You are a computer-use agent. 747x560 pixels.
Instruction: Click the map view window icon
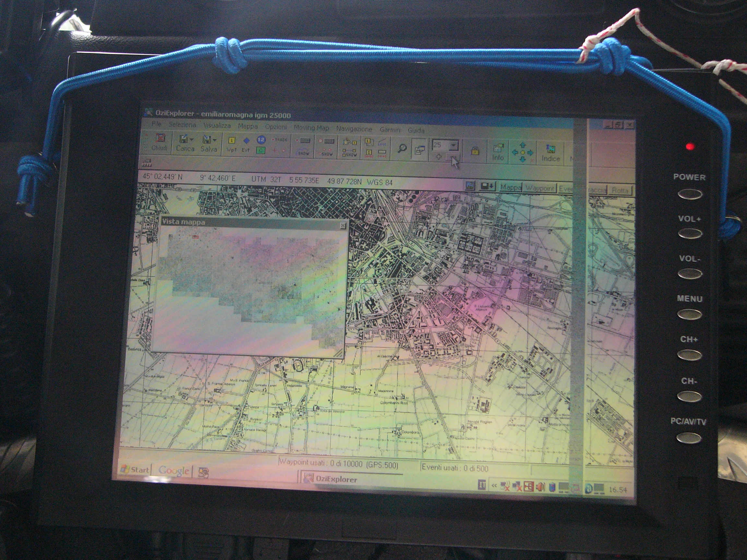click(420, 150)
